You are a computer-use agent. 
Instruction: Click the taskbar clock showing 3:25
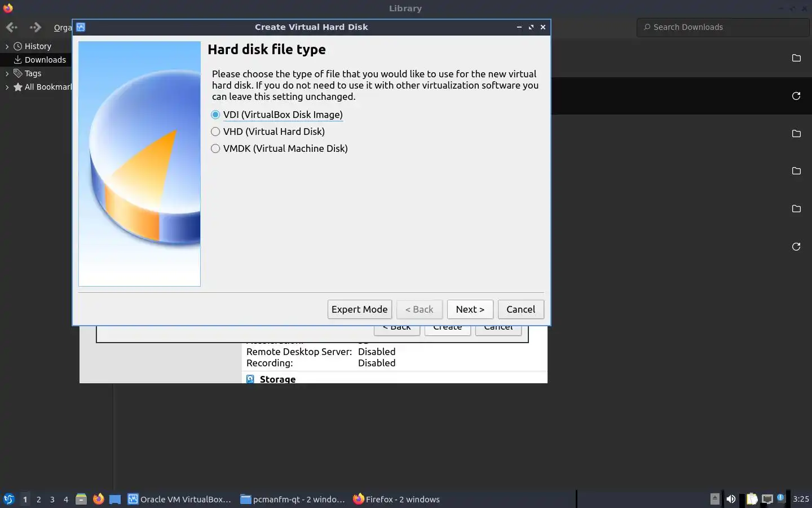pyautogui.click(x=801, y=499)
